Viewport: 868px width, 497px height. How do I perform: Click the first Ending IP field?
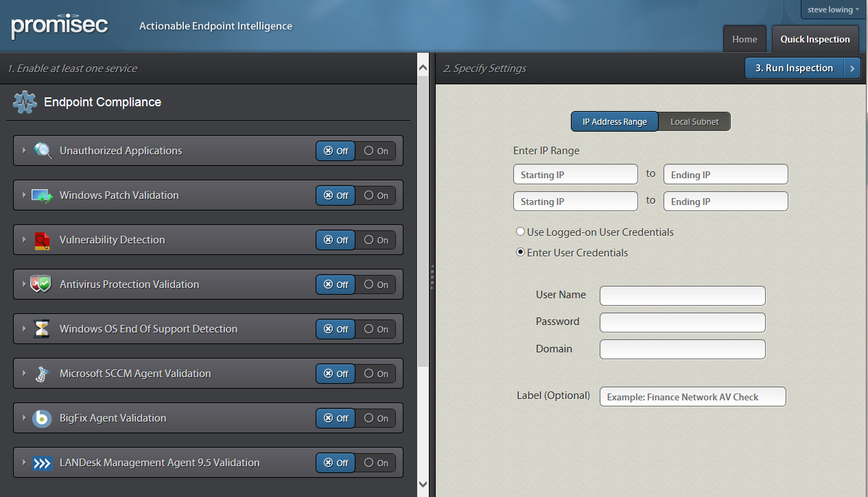click(726, 174)
